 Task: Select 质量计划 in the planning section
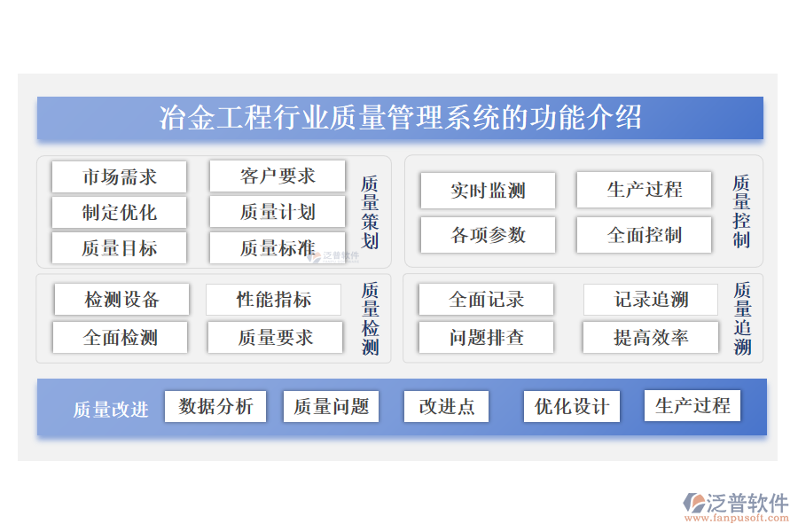(x=276, y=212)
